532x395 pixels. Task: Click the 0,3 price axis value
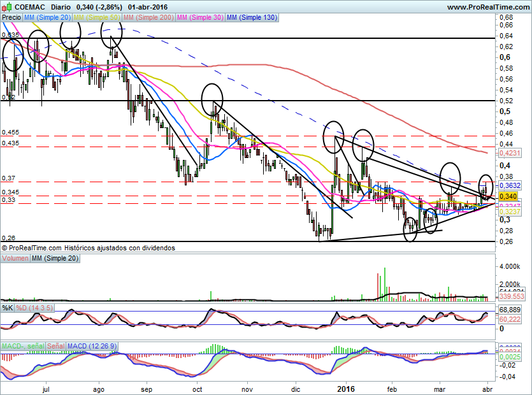[505, 220]
